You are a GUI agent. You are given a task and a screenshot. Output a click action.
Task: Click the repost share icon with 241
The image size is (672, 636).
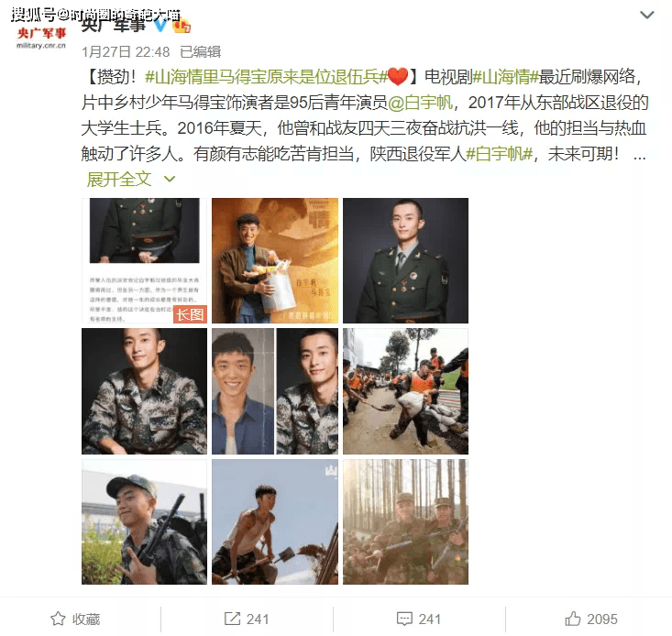coord(232,619)
